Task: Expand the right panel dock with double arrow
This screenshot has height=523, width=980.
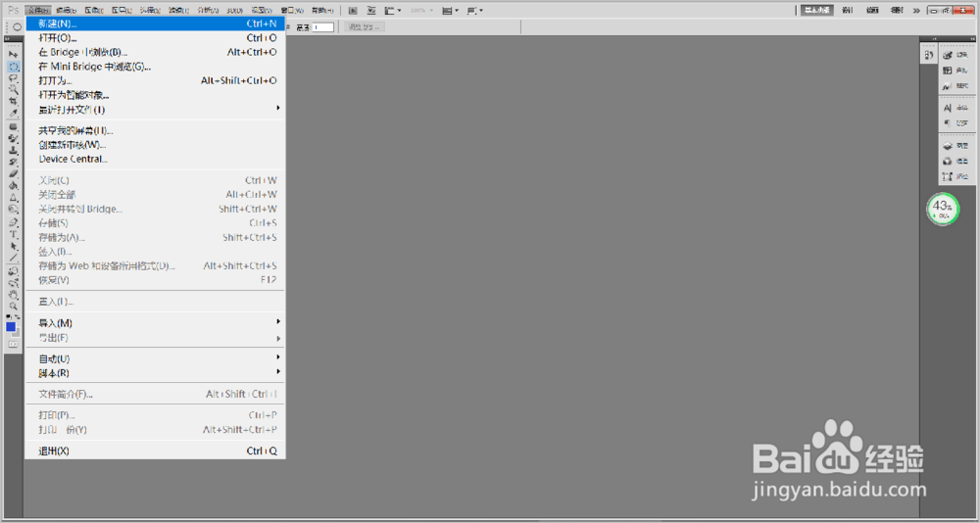Action: (x=970, y=39)
